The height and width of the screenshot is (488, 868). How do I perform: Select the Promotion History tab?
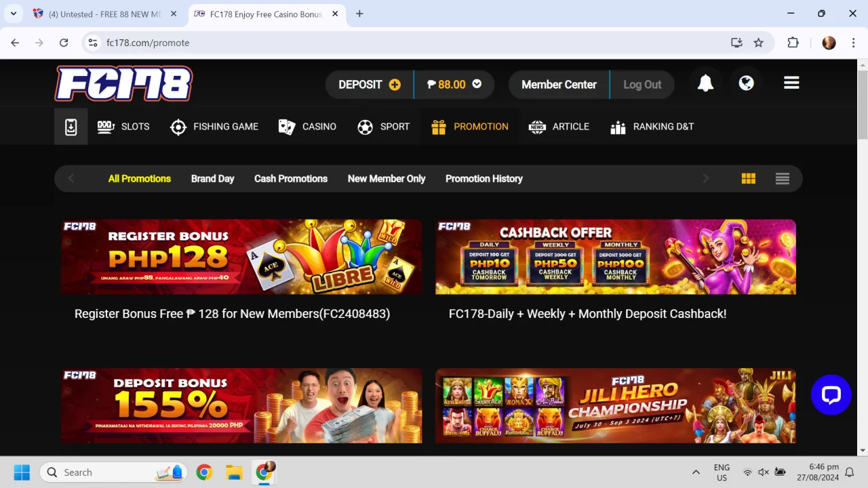coord(484,179)
